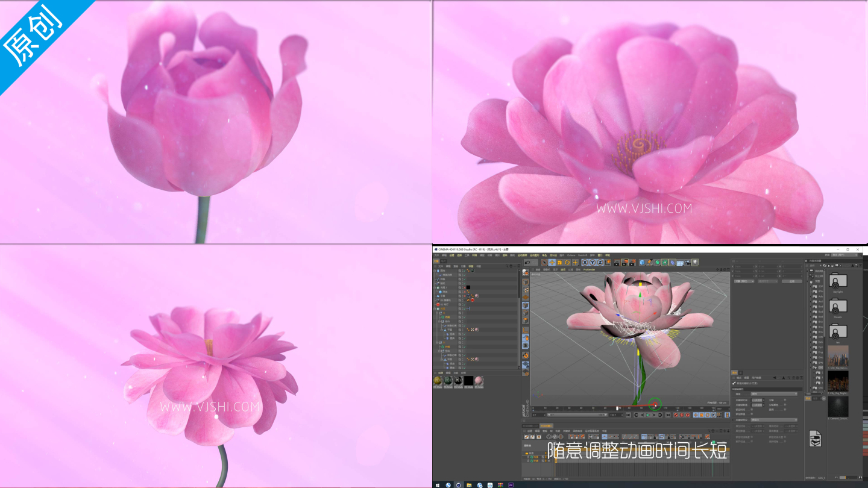Switch to Polygons mode in left palette
The image size is (868, 488).
coord(526,321)
